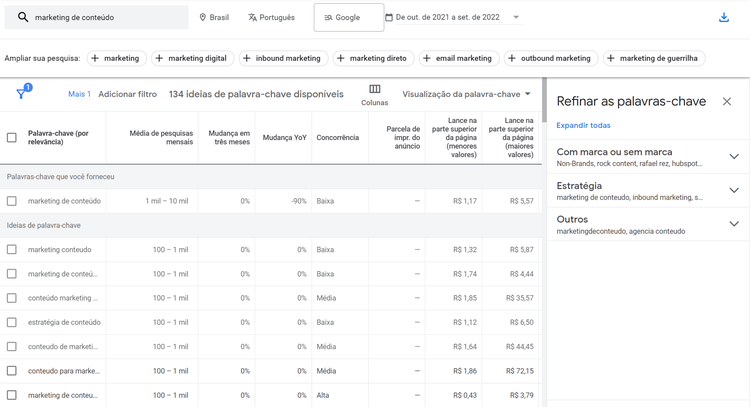The height and width of the screenshot is (407, 750).
Task: Toggle the select-all header checkbox
Action: [12, 138]
